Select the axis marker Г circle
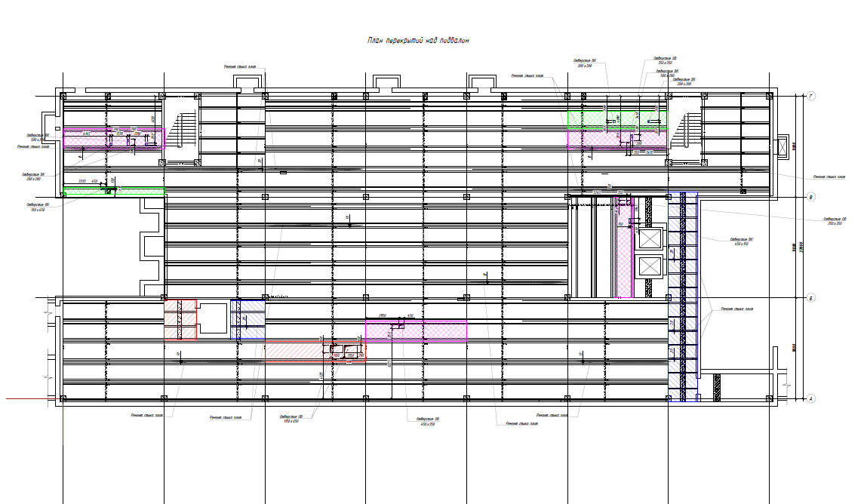Image resolution: width=864 pixels, height=504 pixels. (x=811, y=97)
